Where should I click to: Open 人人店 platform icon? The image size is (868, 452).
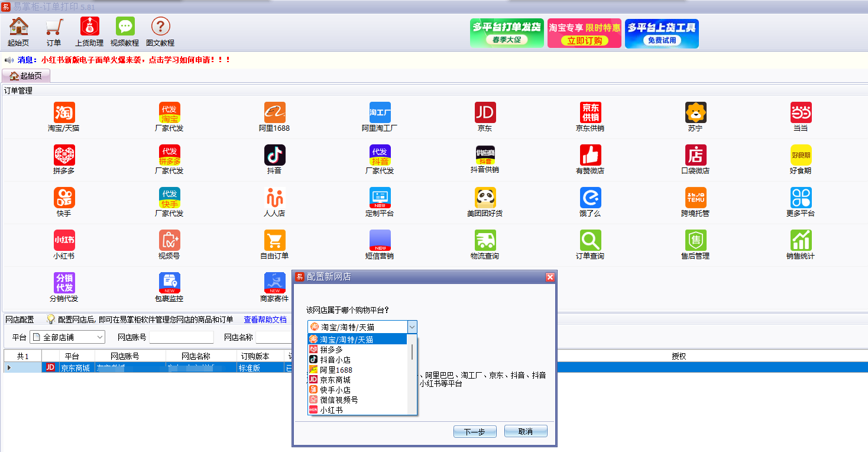pos(274,198)
